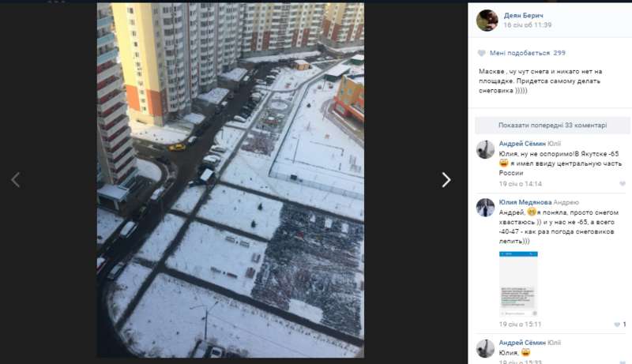The width and height of the screenshot is (632, 364).
Task: Click the snowy courtyard photo
Action: (231, 180)
